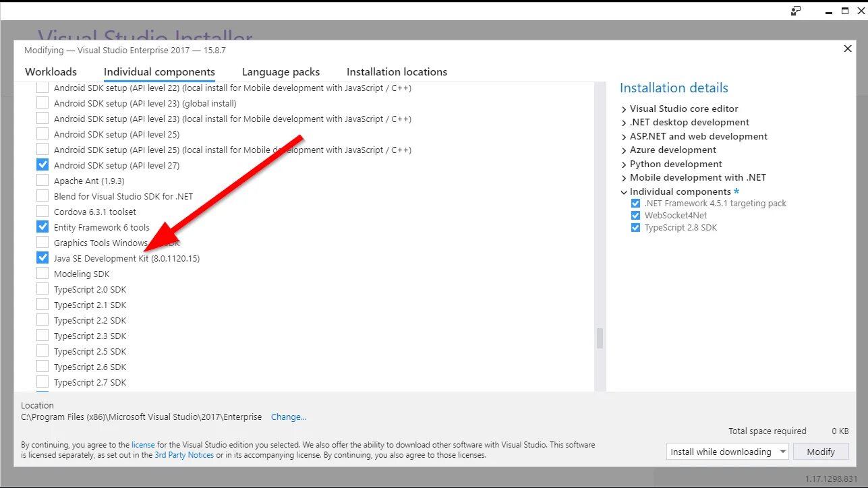Close the Modifying dialog with X
The height and width of the screenshot is (488, 868).
coord(848,49)
